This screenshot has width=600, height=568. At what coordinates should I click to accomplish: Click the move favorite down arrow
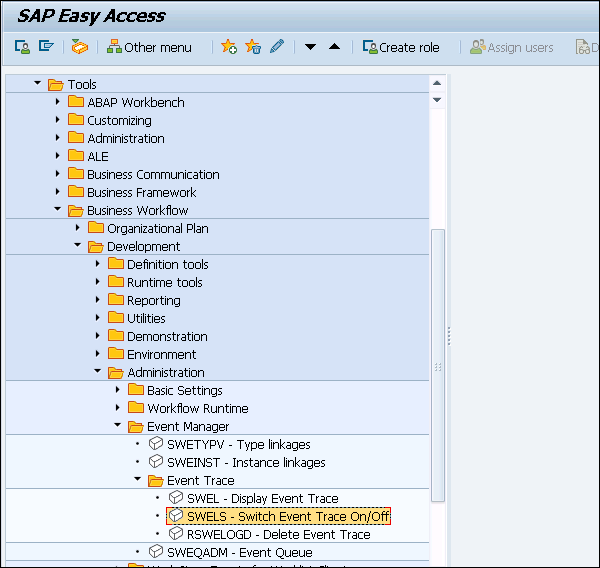310,47
